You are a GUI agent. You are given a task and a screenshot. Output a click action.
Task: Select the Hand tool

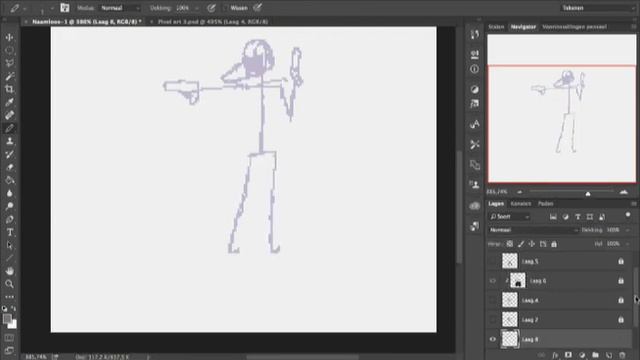point(9,271)
